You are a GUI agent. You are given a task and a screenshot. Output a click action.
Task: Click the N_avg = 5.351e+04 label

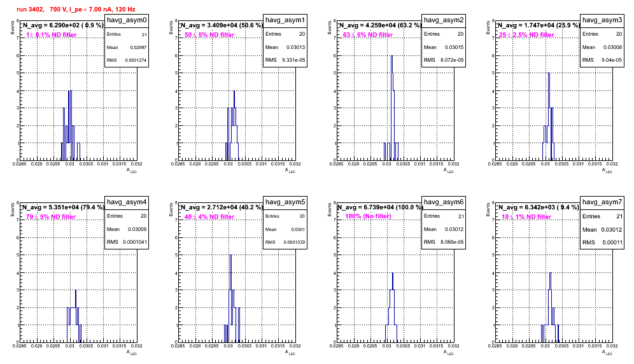coord(63,207)
